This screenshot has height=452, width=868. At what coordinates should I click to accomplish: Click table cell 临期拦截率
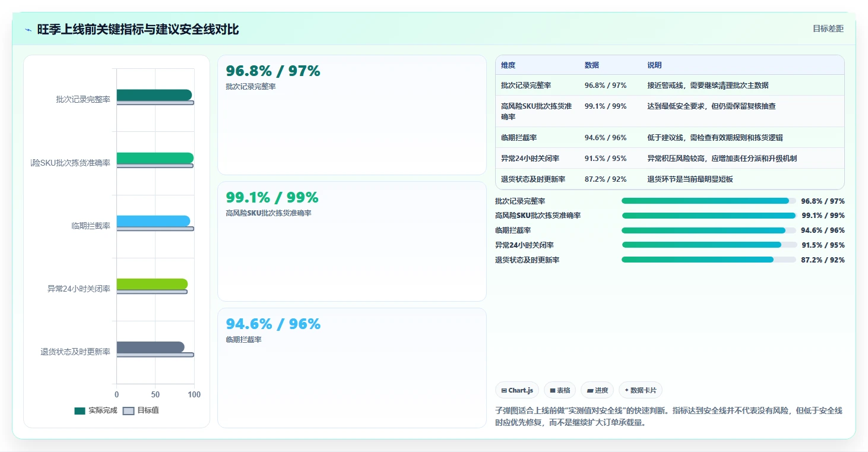[519, 138]
